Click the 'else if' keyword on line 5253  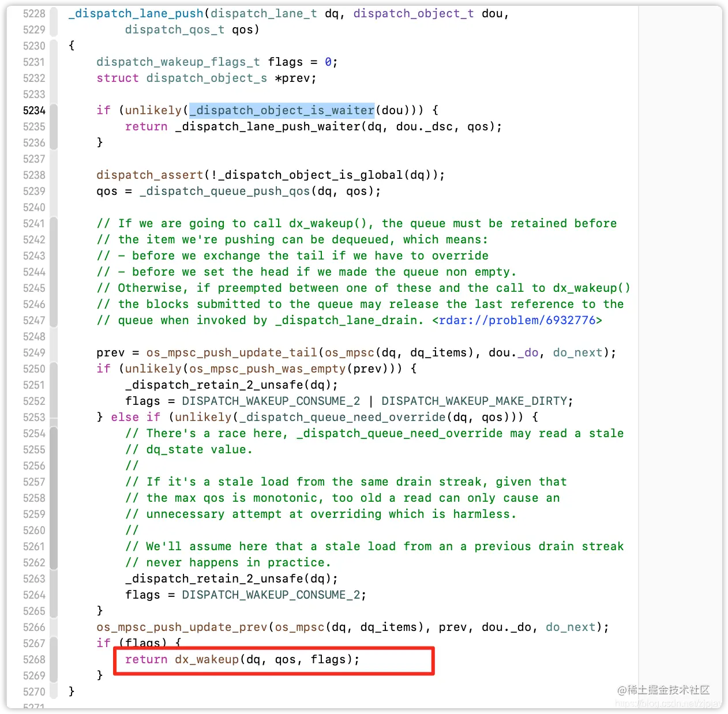pos(136,417)
